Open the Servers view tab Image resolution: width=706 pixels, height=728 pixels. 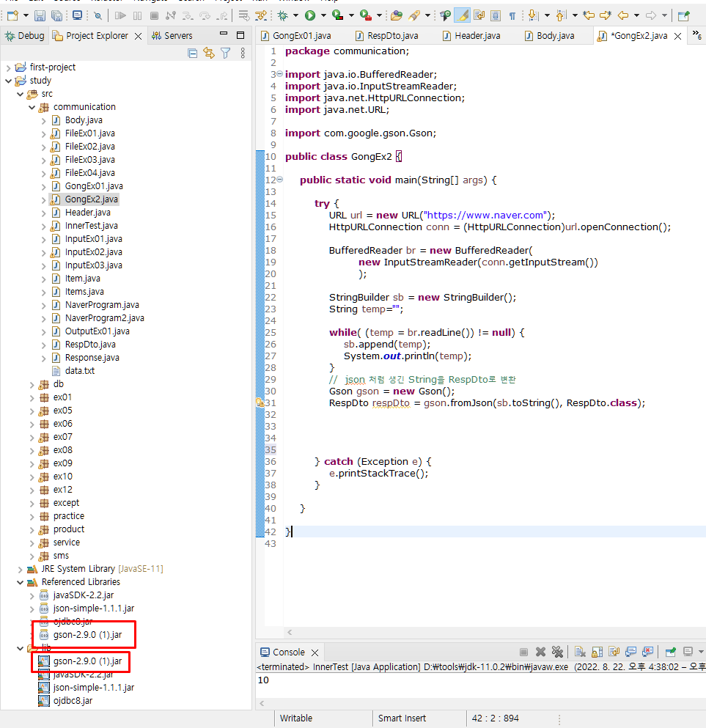click(x=172, y=36)
